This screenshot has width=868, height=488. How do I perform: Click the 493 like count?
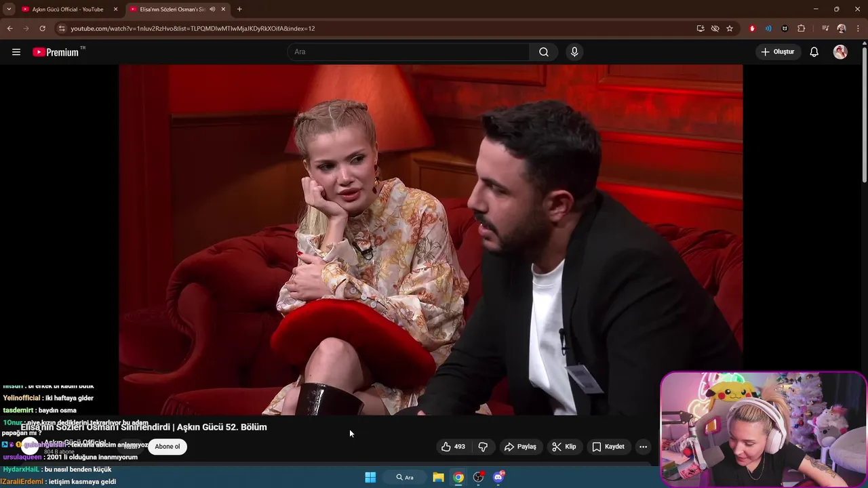point(460,447)
